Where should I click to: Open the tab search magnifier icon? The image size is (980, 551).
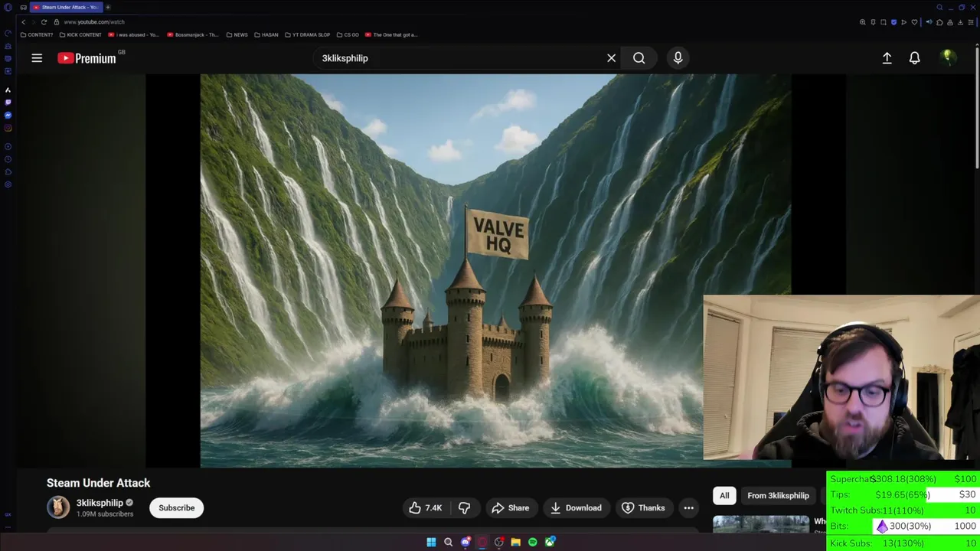pos(939,7)
